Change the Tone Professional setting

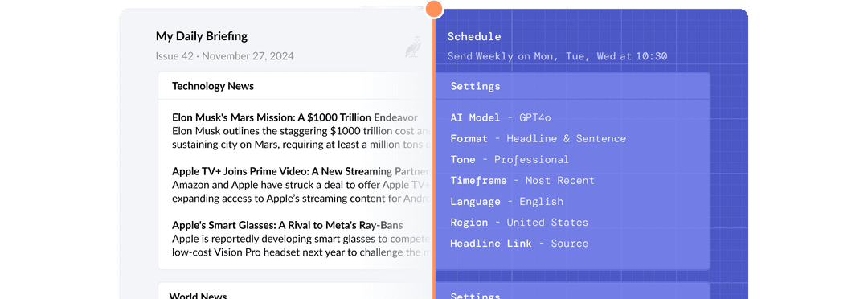[x=510, y=159]
